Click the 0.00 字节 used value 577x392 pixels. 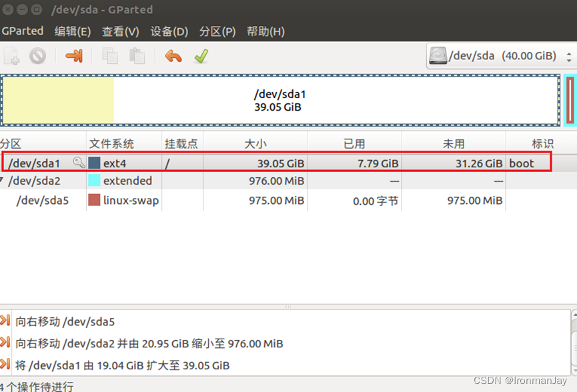coord(376,201)
